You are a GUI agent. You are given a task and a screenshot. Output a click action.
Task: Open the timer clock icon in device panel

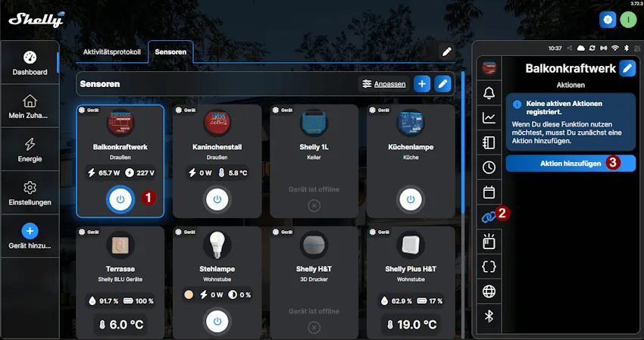[489, 167]
